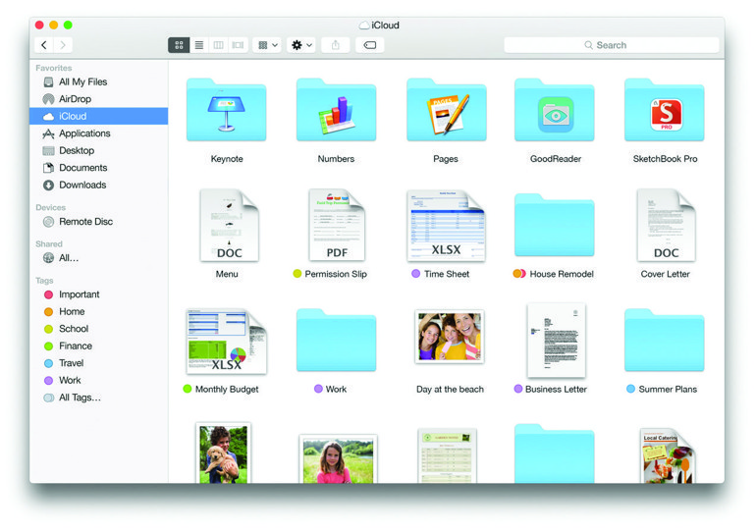The height and width of the screenshot is (532, 756).
Task: Switch to column view mode
Action: (218, 45)
